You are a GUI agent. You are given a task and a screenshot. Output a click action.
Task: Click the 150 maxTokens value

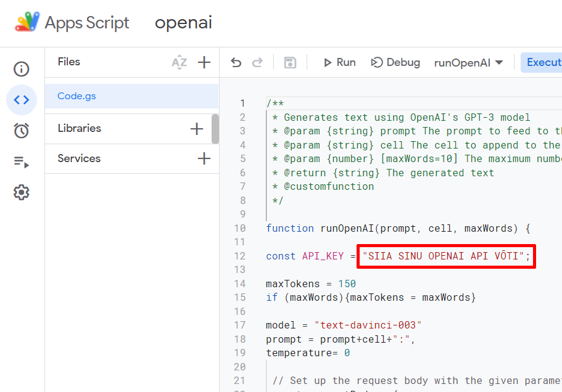coord(347,284)
